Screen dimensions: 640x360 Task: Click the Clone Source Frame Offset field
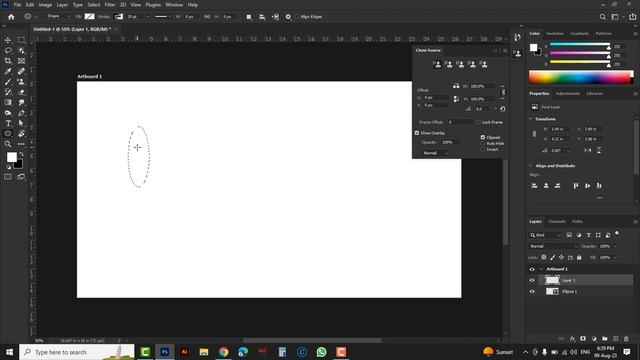(x=460, y=122)
